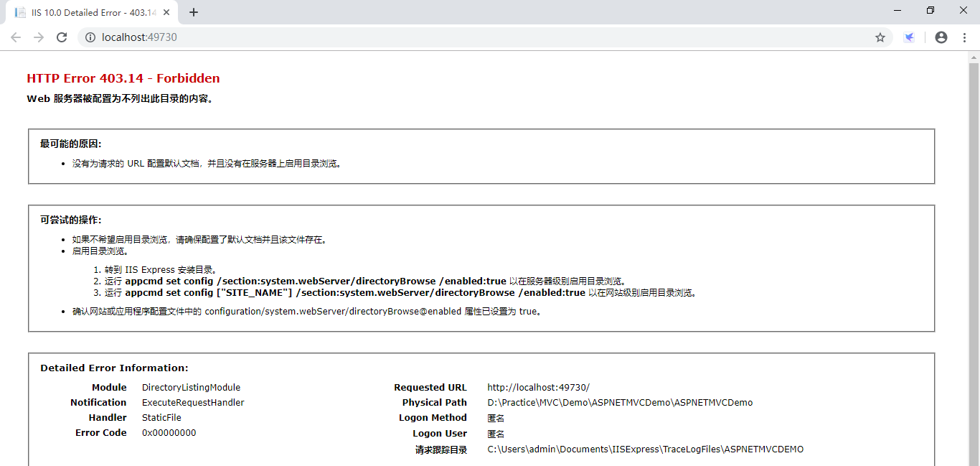Click the Web 服务器被配置为不列出此目录的内容 subtitle
Screen dimensions: 980x466
coord(120,98)
